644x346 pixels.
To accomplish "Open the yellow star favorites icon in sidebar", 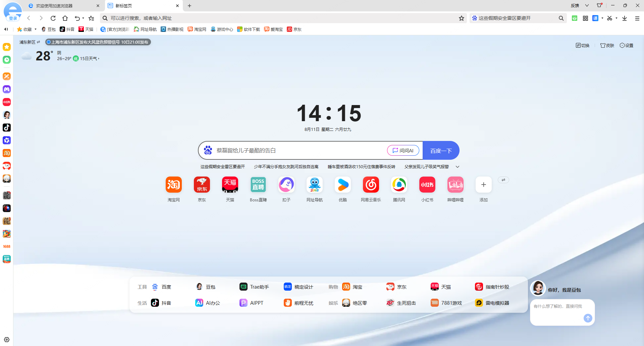I will [x=7, y=47].
